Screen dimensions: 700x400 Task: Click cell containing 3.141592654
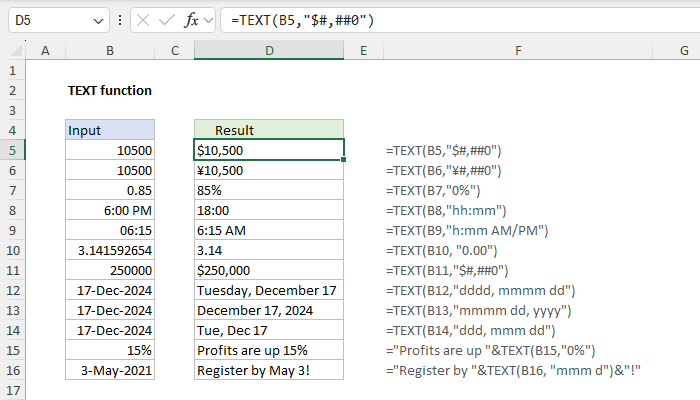pyautogui.click(x=110, y=250)
